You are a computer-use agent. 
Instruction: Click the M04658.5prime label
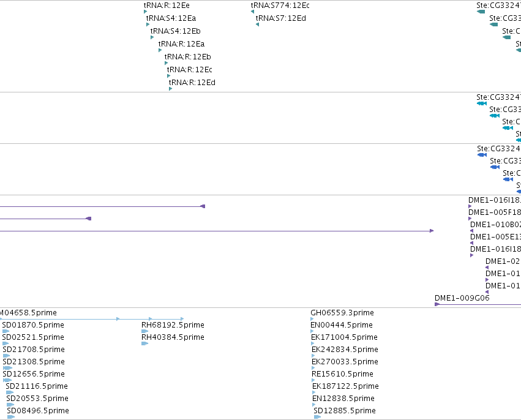(x=28, y=313)
